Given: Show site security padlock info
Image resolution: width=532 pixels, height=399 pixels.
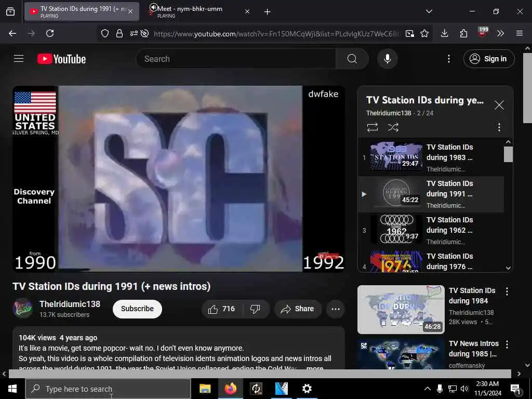Looking at the screenshot, I should (119, 33).
